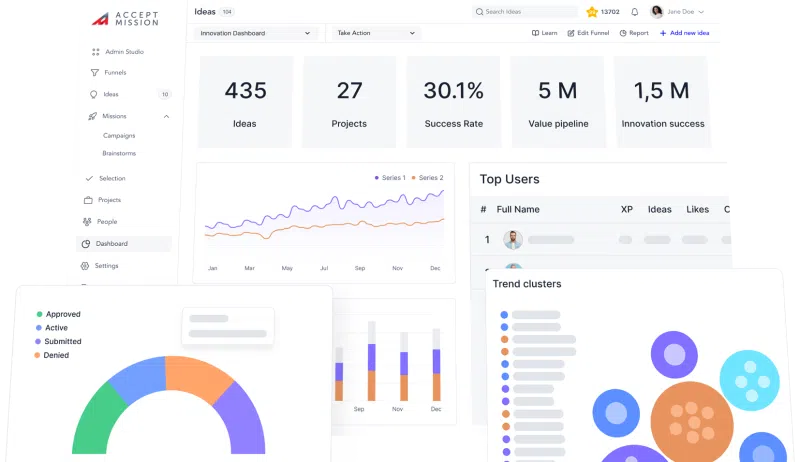The image size is (800, 462).
Task: Open the 435 Ideas stat card
Action: click(245, 102)
